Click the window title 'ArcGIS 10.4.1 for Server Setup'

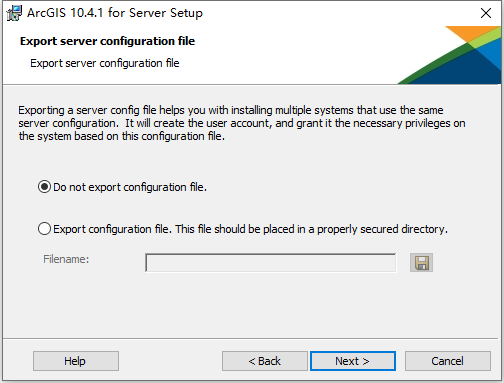tap(115, 13)
